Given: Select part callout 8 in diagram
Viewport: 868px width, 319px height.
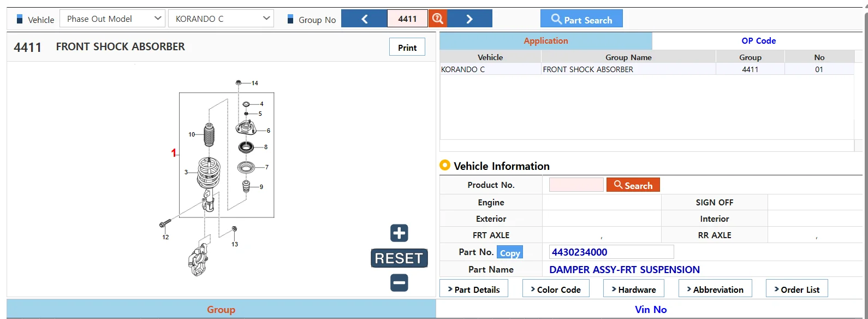Looking at the screenshot, I should coord(266,147).
